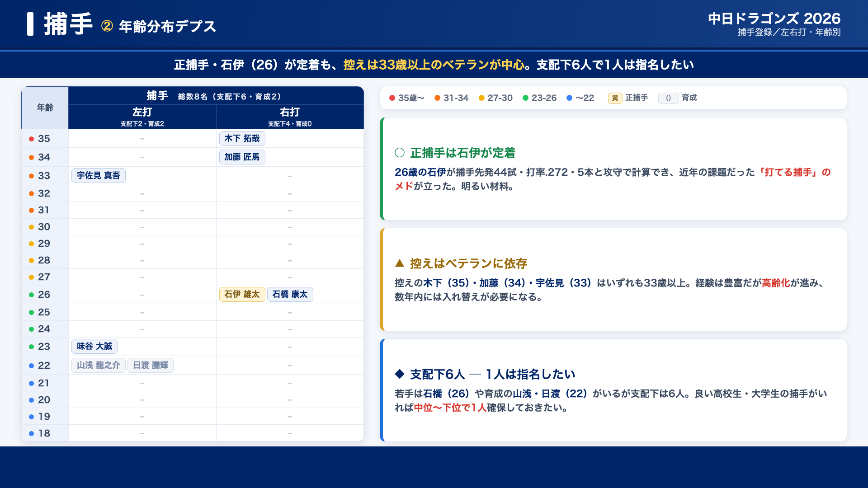Click the red 中位〜下位で1人 text
The height and width of the screenshot is (488, 868).
[x=450, y=408]
